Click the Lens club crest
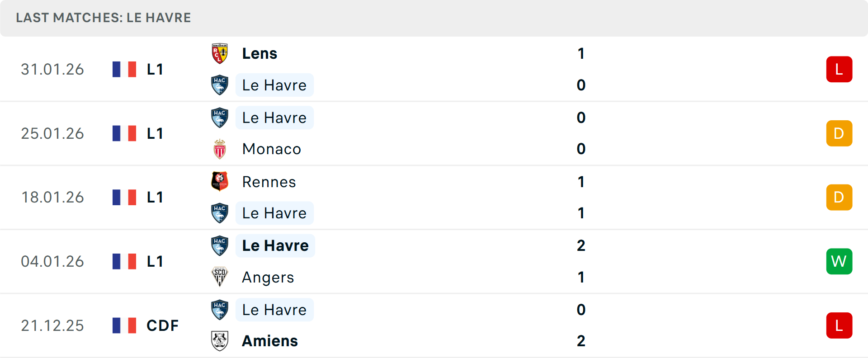Viewport: 868px width, 358px height. (x=220, y=53)
